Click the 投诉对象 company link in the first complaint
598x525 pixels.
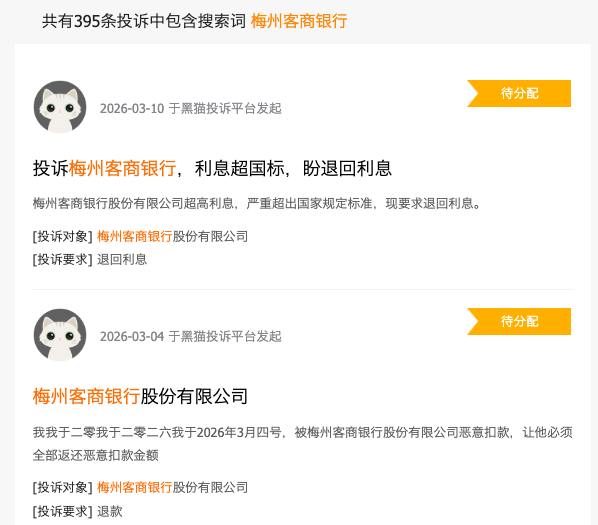172,236
